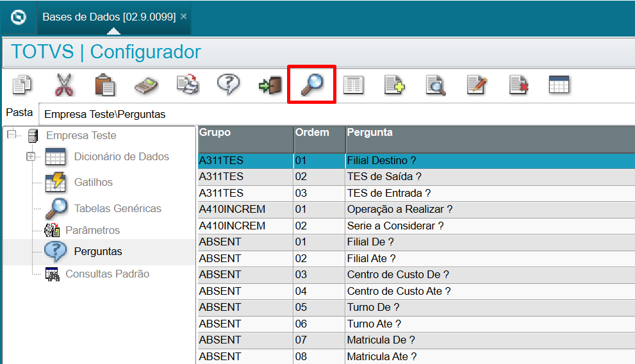Click the edit record pencil icon
635x364 pixels.
pos(477,85)
